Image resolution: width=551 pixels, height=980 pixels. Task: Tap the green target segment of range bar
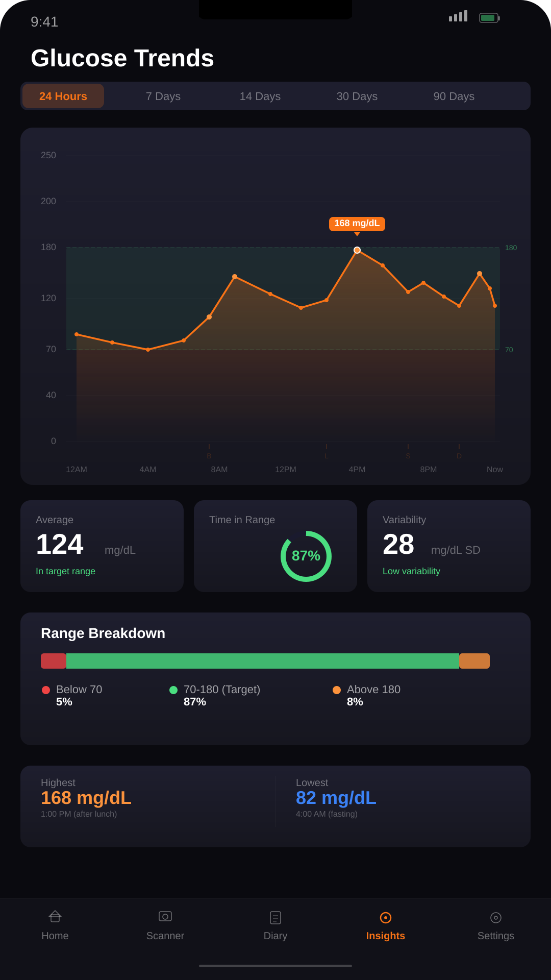263,661
